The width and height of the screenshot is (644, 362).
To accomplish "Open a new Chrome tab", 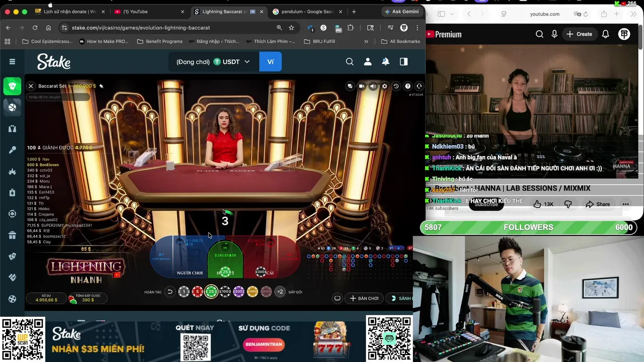I will click(354, 12).
